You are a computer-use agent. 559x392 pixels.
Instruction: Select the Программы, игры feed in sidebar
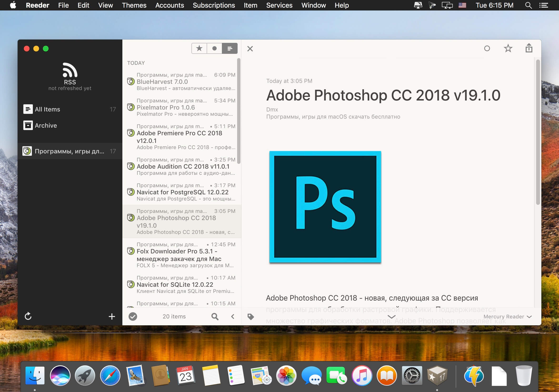[x=70, y=151]
